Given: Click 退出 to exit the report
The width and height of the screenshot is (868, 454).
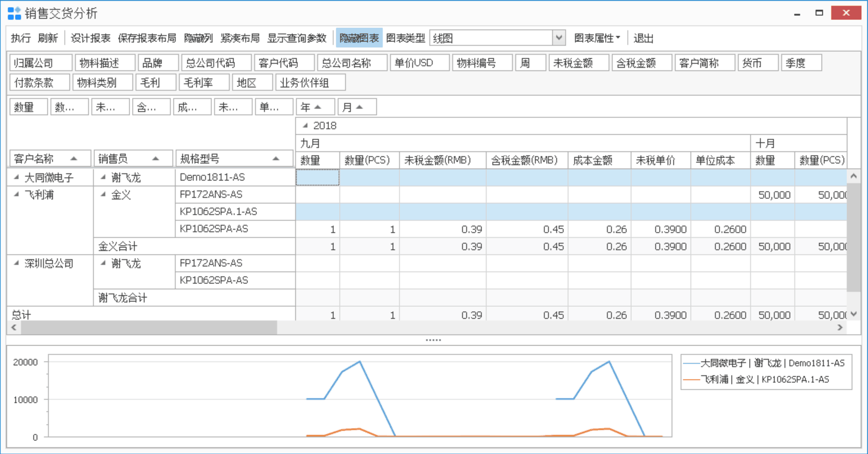Looking at the screenshot, I should pos(644,38).
